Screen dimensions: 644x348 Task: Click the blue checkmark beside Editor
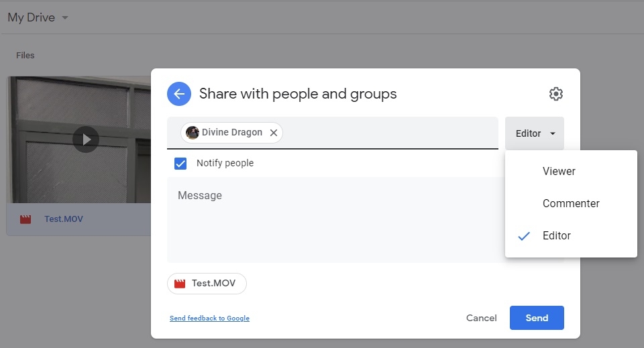point(524,236)
